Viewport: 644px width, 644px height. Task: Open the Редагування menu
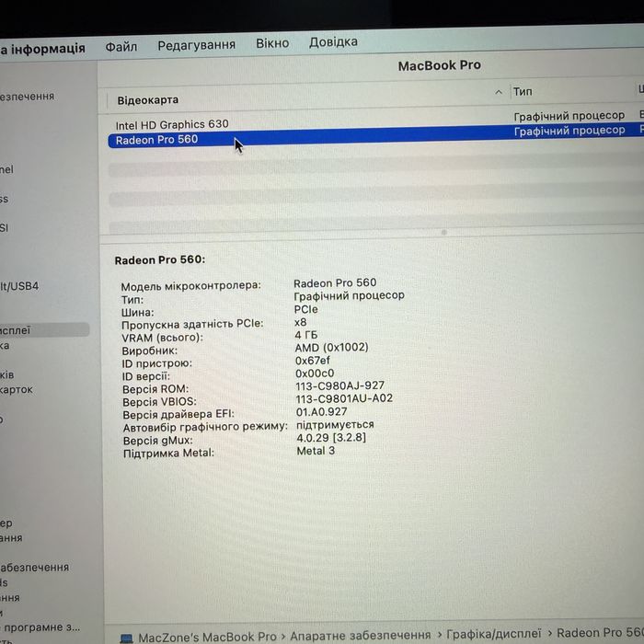pos(196,45)
